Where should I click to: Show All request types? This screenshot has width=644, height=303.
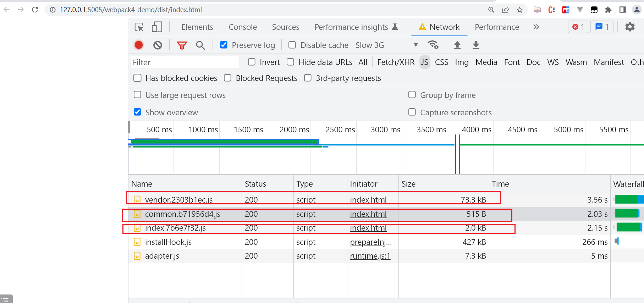[x=363, y=62]
